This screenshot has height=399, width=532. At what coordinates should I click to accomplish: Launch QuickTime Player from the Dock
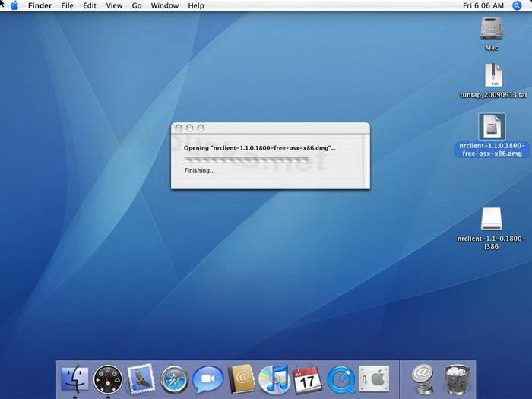tap(340, 378)
